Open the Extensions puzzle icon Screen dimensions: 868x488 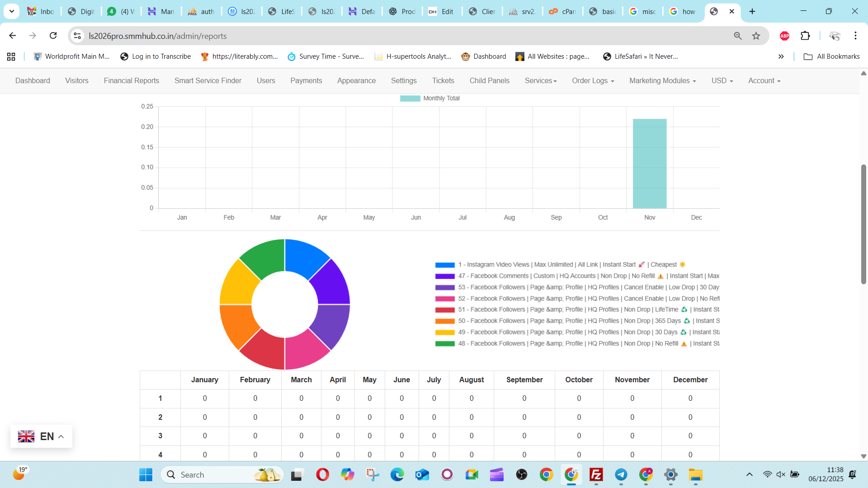pos(805,36)
